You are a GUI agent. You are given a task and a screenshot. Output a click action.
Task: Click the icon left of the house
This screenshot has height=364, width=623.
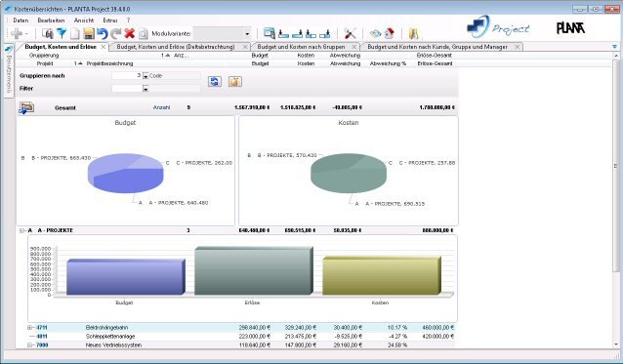375,34
